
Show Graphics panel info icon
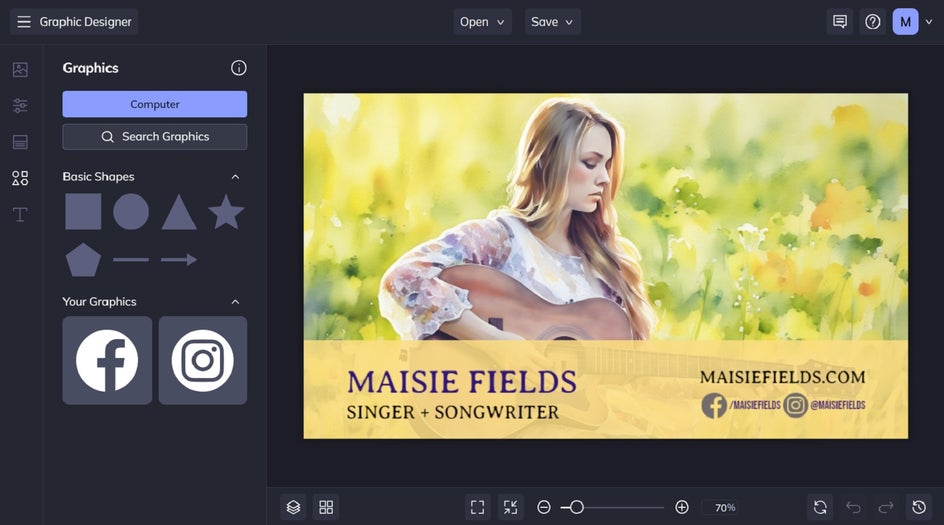[x=238, y=68]
